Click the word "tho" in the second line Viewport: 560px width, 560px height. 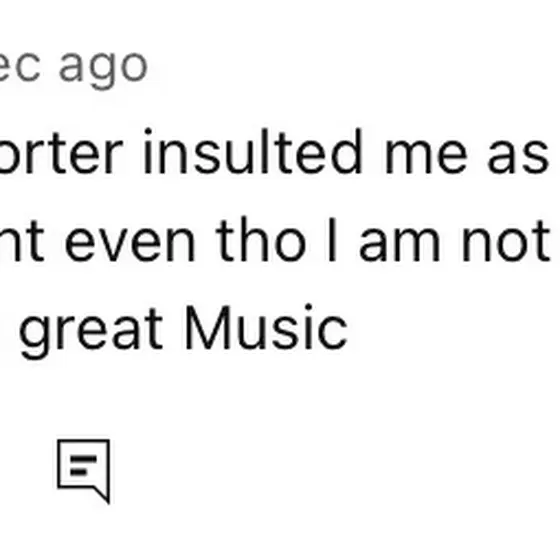click(x=261, y=239)
